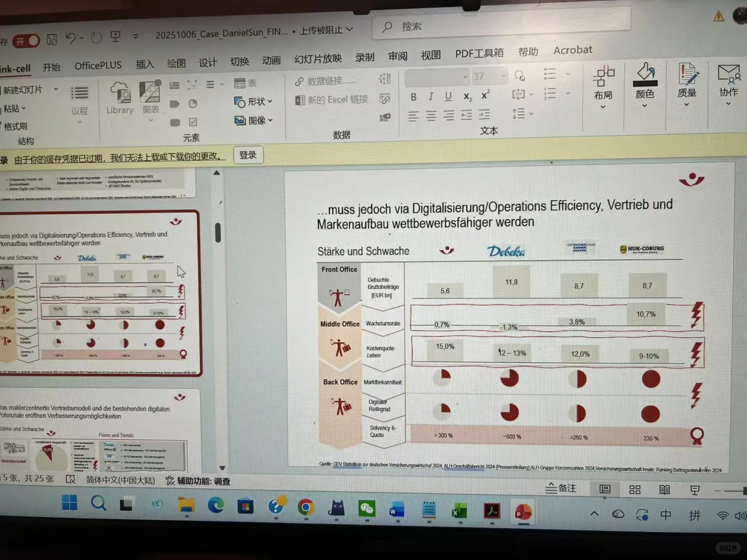This screenshot has height=560, width=747.
Task: Insert a think-cell text box element
Action: tap(174, 85)
